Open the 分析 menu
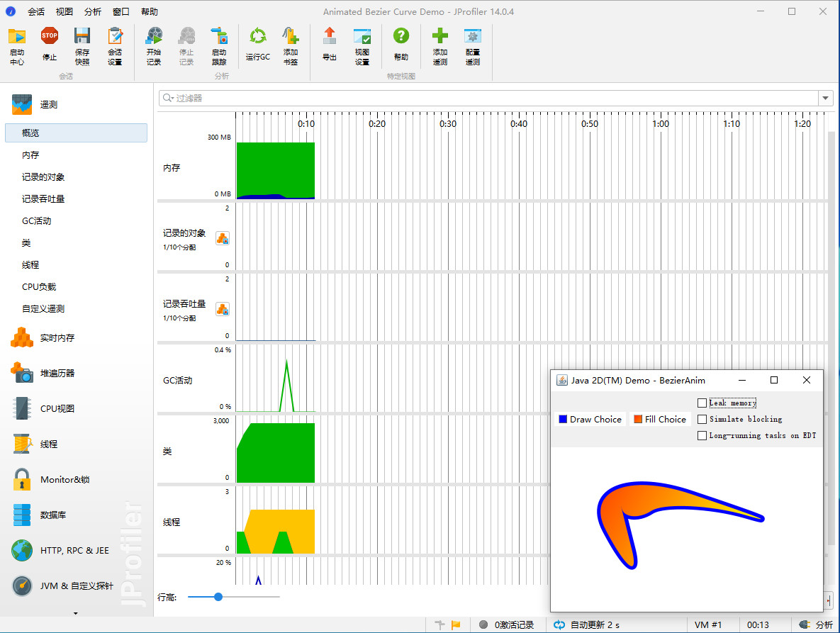The image size is (840, 633). [93, 11]
